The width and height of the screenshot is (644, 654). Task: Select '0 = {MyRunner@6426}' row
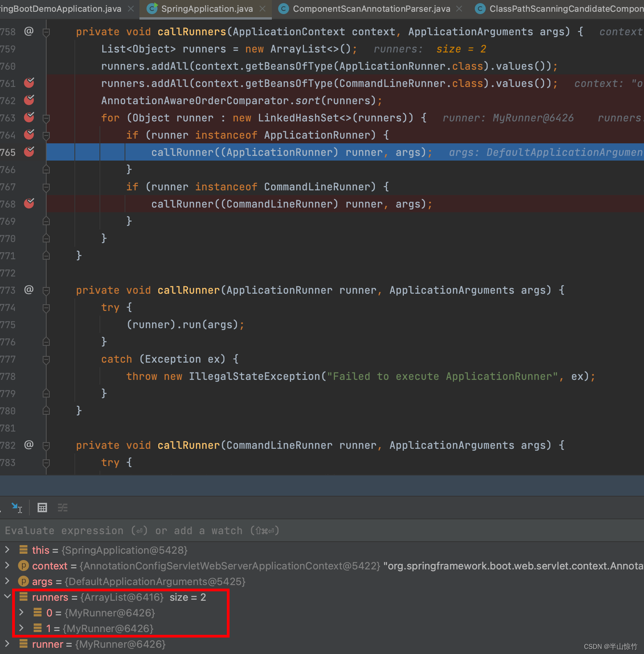322,612
